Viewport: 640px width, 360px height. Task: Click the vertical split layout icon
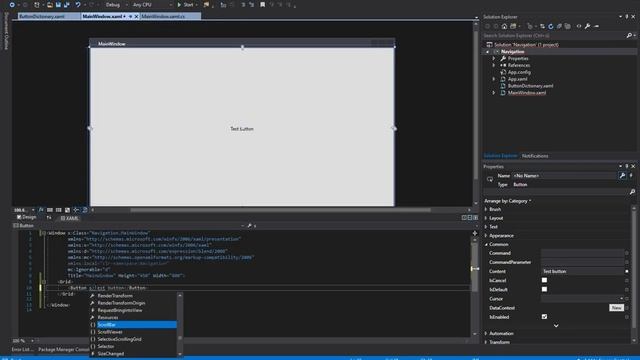(x=464, y=218)
